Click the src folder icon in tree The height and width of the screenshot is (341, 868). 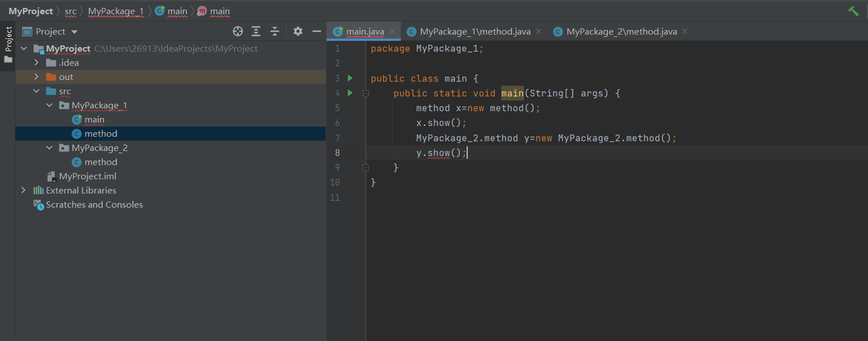[51, 91]
